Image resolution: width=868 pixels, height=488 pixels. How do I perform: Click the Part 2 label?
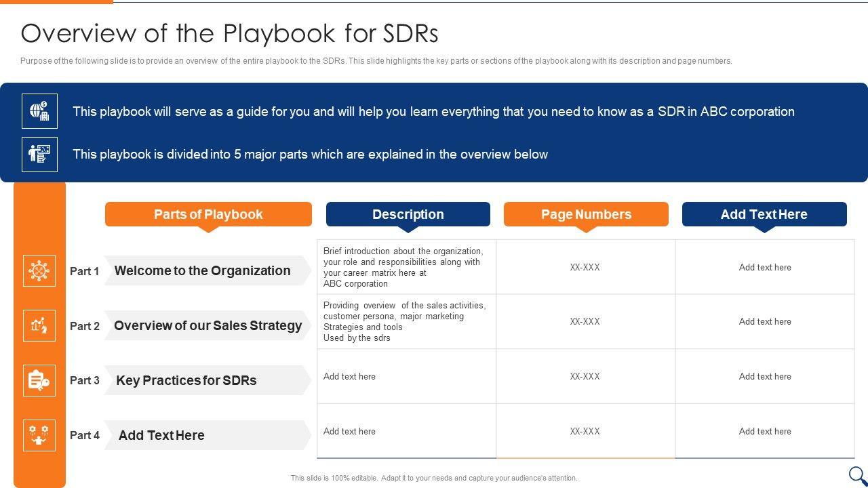tap(85, 326)
